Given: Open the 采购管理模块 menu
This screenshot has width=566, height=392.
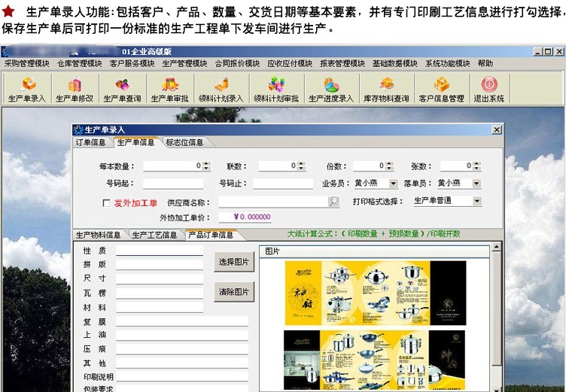Looking at the screenshot, I should 27,63.
